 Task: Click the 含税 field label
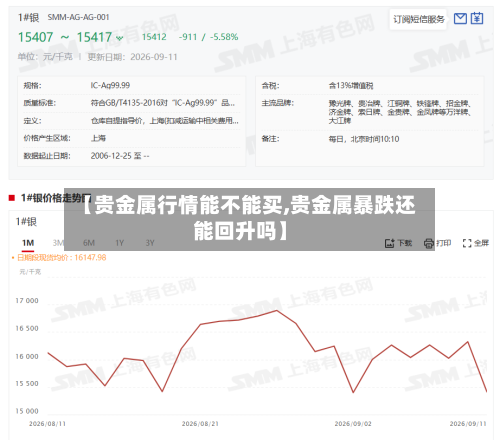(x=270, y=86)
